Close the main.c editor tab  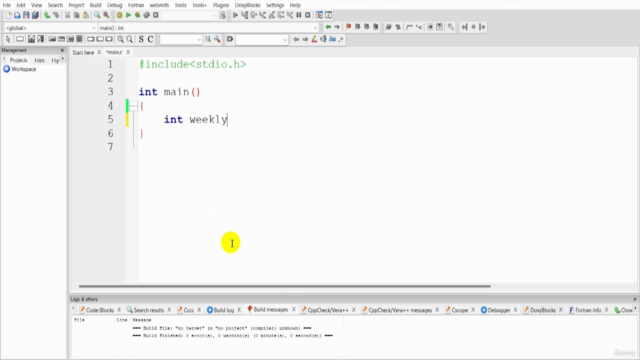(x=128, y=52)
